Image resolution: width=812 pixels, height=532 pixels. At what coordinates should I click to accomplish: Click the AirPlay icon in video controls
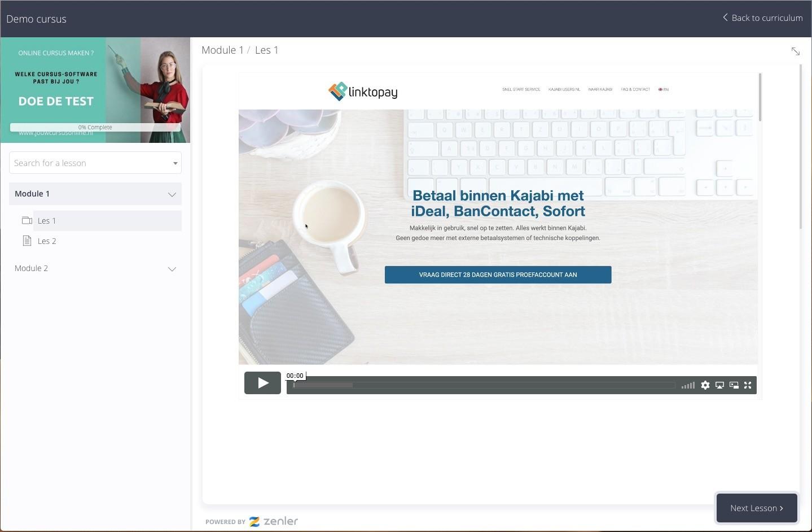(719, 385)
